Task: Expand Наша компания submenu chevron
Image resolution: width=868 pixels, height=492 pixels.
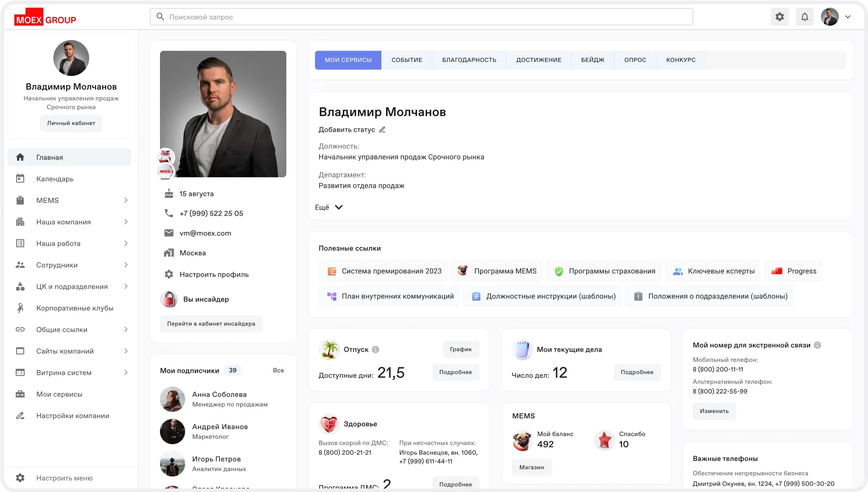Action: 126,222
